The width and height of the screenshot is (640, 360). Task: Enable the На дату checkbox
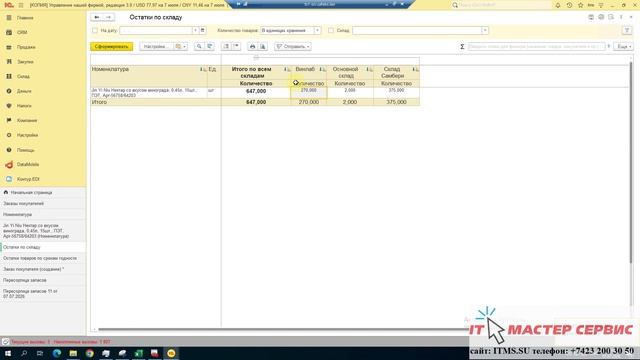pyautogui.click(x=95, y=31)
